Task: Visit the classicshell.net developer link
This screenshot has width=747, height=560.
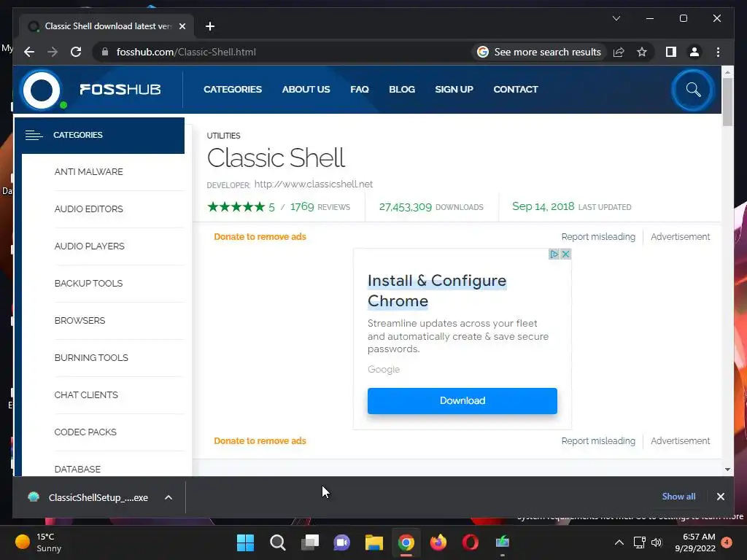Action: 314,184
